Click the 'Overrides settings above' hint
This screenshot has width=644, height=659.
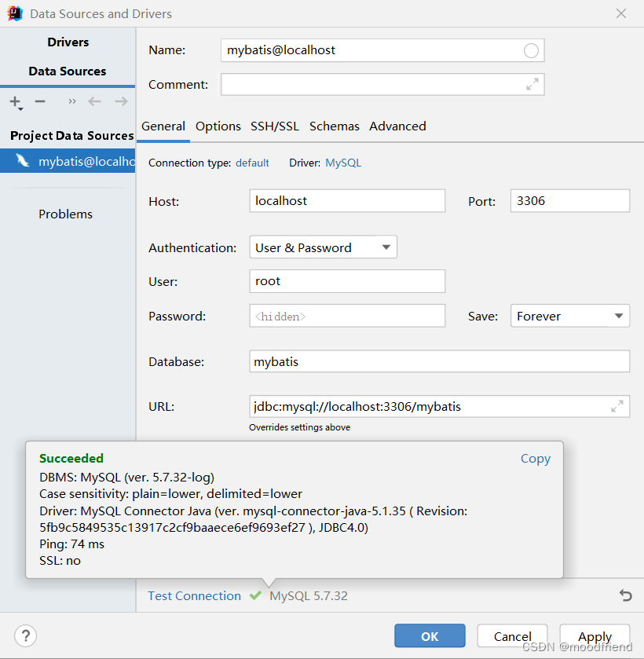click(x=299, y=427)
